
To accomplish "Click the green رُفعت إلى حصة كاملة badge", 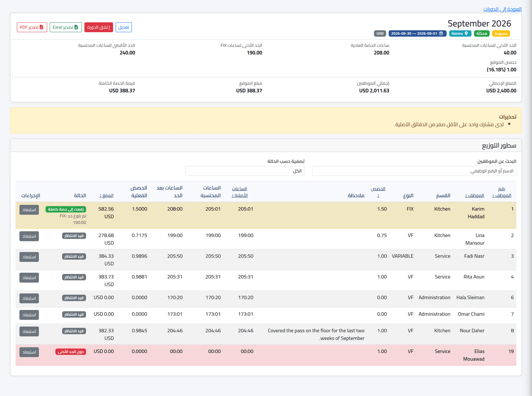I will 66,209.
